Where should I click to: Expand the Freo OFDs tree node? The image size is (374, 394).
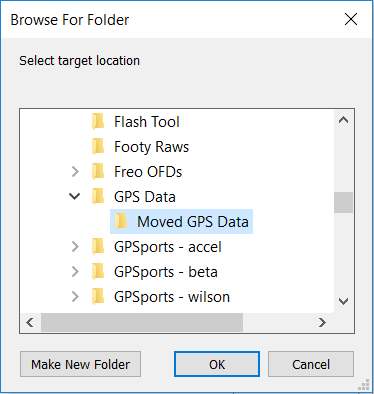click(x=75, y=172)
